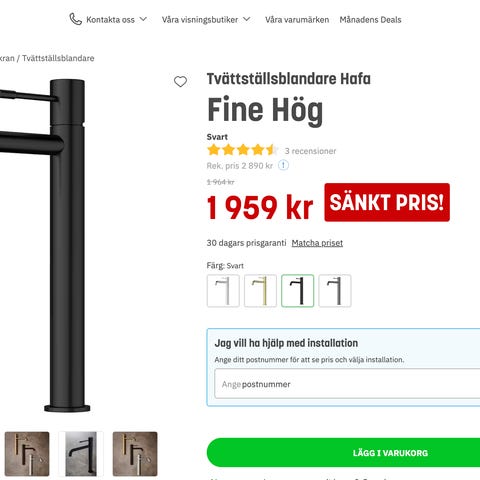The image size is (480, 480).
Task: Add product to favorites with heart icon
Action: [x=180, y=82]
